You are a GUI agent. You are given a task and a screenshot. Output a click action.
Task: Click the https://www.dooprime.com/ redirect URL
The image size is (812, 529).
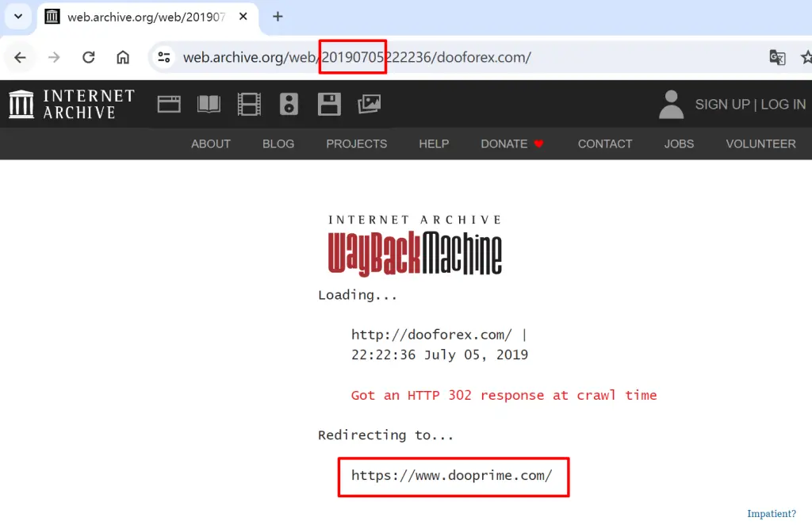coord(451,476)
